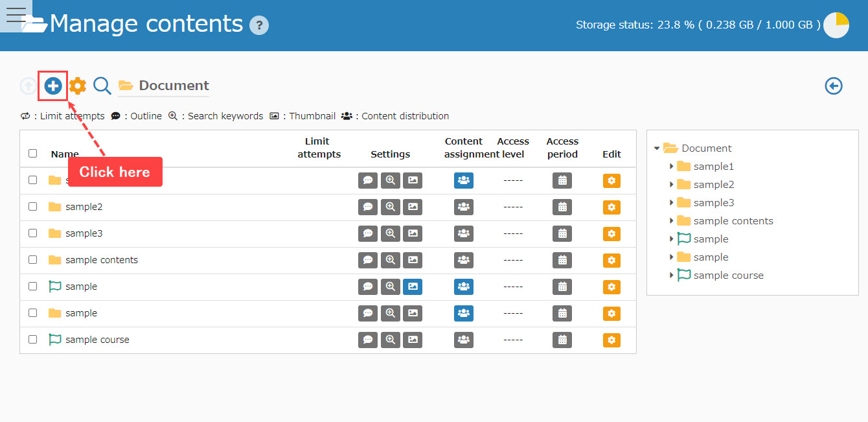Click the magnifier search icon in toolbar
Screen dimensions: 868x422
102,86
